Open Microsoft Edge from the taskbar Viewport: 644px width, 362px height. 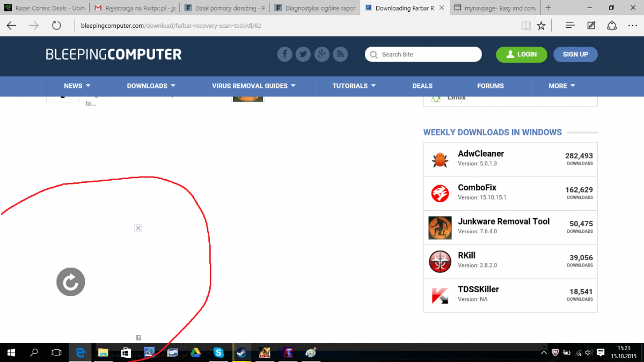80,352
